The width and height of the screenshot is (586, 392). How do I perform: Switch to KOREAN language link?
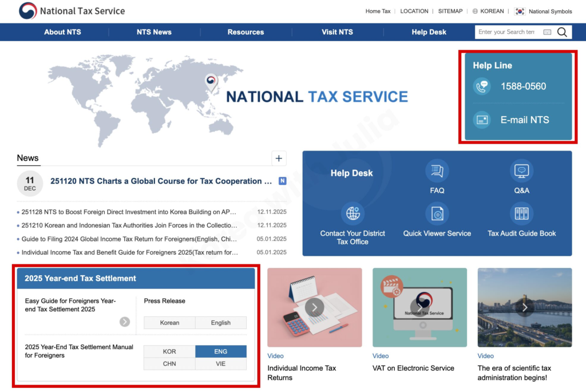492,11
